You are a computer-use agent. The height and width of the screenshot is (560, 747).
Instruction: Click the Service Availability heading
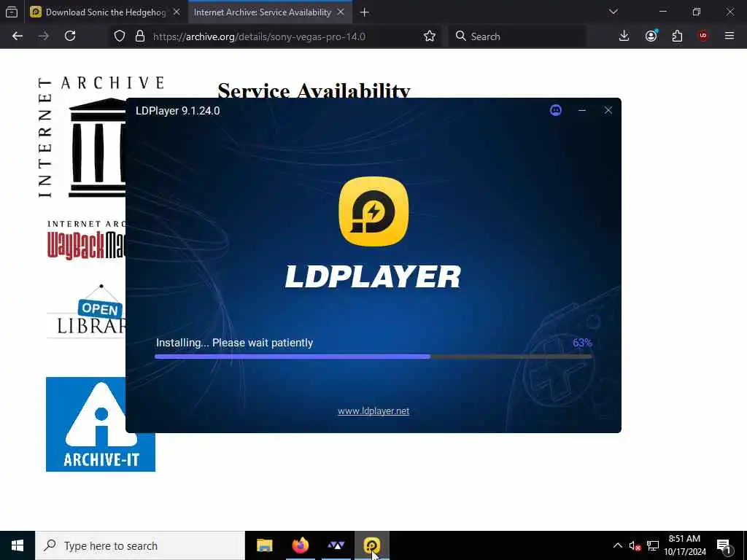tap(314, 90)
